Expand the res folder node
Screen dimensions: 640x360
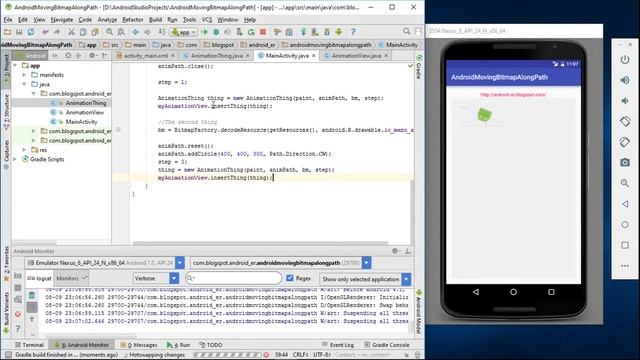24,150
